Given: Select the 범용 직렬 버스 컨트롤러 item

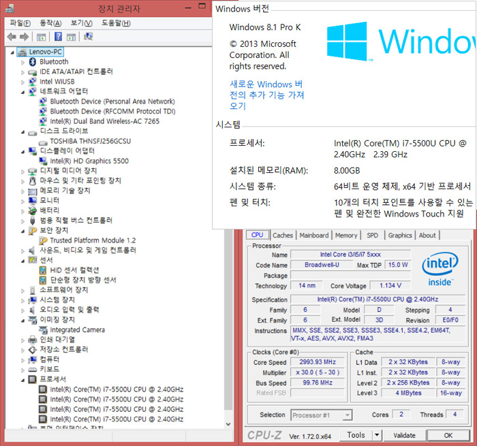Looking at the screenshot, I should tap(76, 221).
